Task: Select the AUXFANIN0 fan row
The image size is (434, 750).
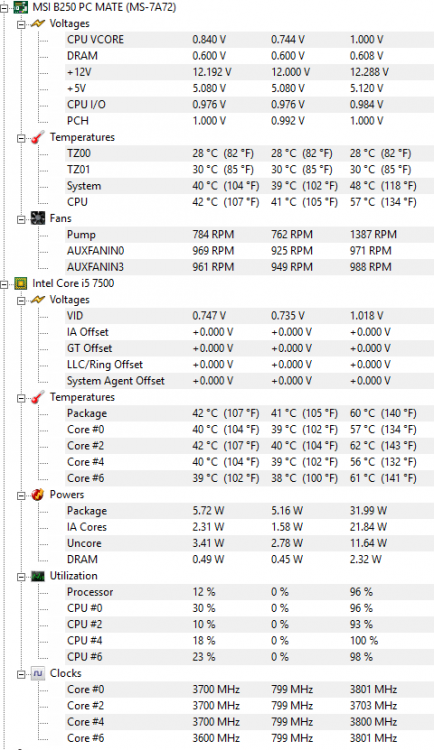Action: click(249, 251)
